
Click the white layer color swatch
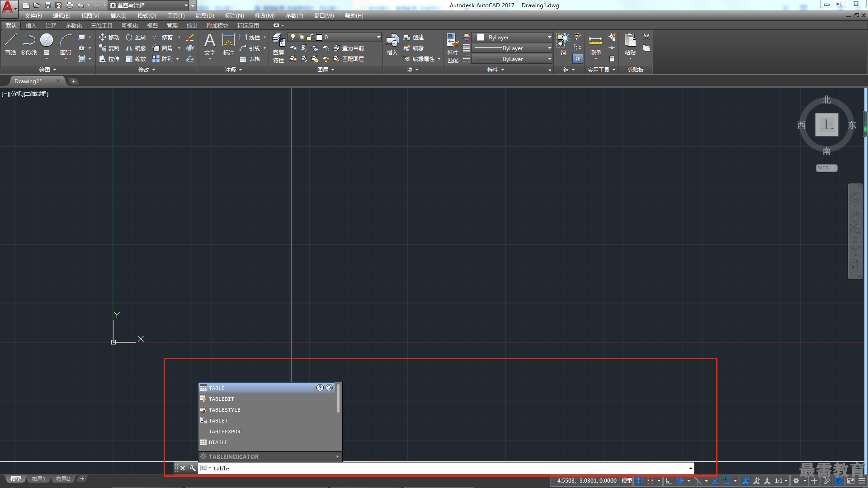point(319,38)
